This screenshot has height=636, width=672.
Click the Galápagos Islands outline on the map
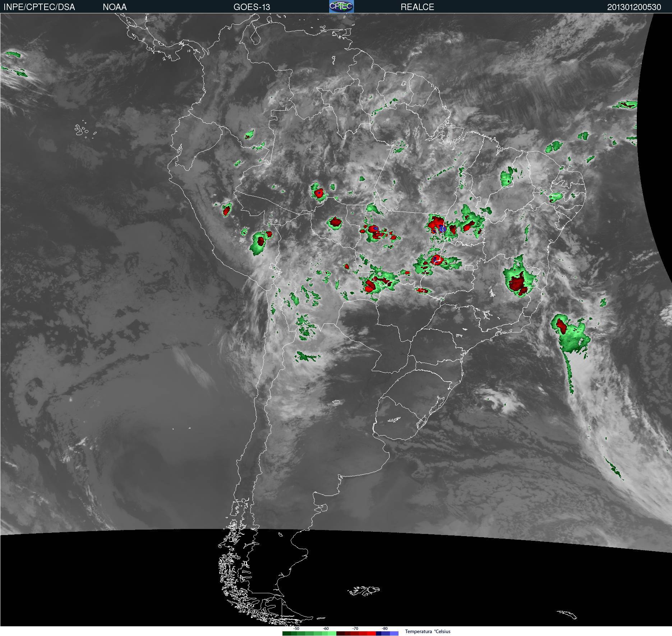85,130
